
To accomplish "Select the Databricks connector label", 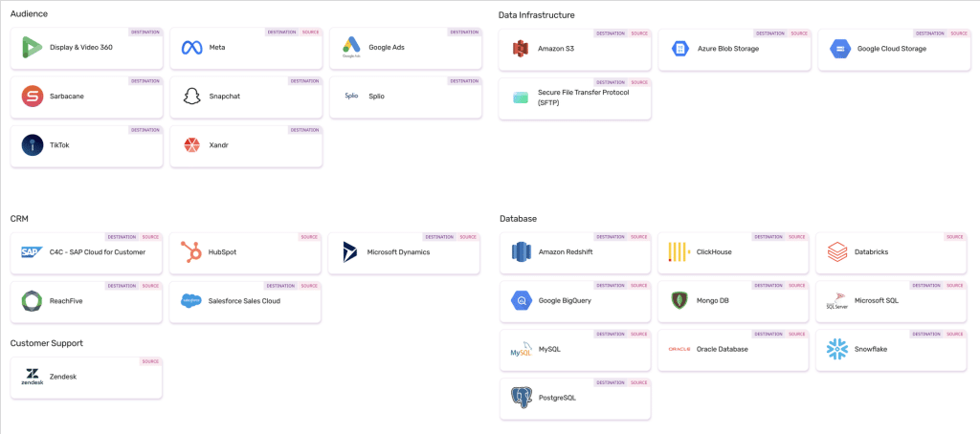I will 871,252.
